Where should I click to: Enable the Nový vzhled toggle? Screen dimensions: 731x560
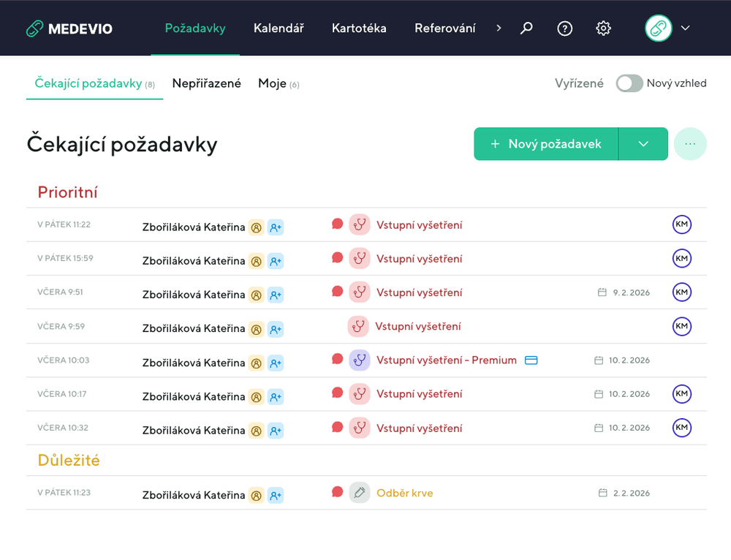click(x=629, y=83)
